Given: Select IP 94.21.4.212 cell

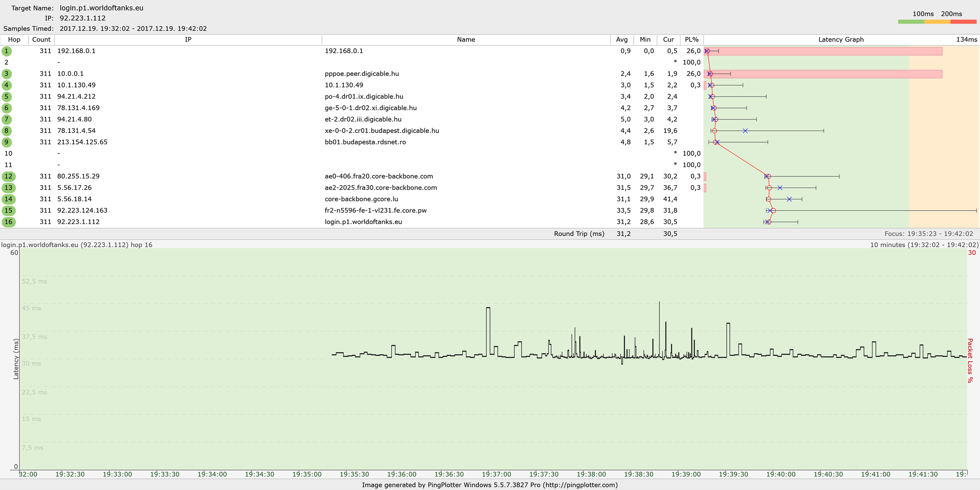Looking at the screenshot, I should [x=76, y=96].
